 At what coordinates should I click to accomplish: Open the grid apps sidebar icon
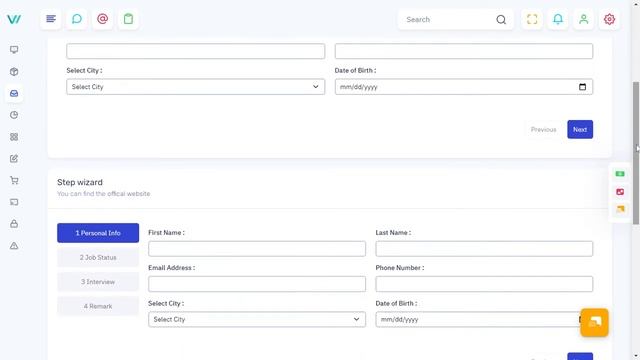[x=14, y=137]
